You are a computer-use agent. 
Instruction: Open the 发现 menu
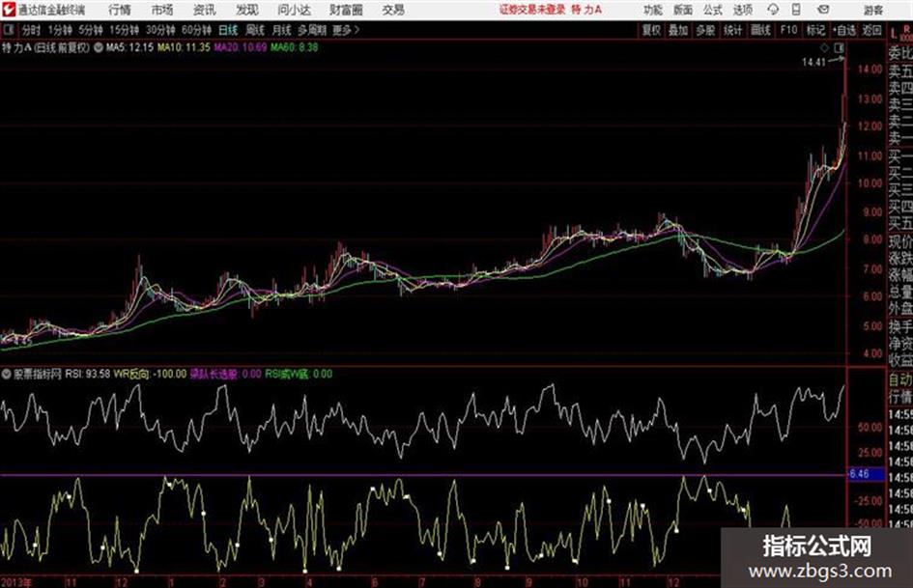click(x=247, y=10)
